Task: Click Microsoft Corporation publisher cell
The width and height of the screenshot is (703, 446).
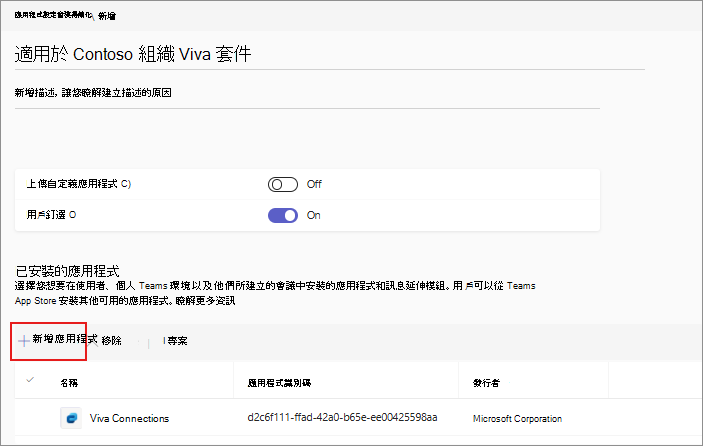Action: (517, 419)
